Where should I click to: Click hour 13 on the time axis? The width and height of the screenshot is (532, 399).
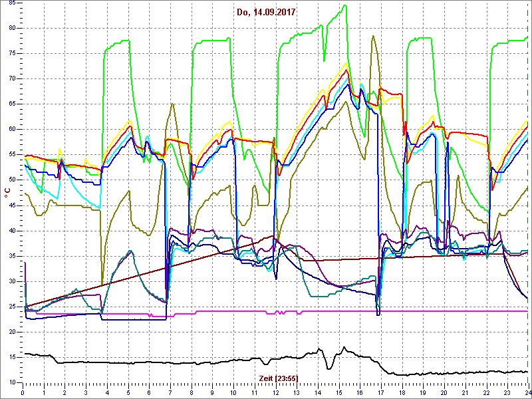point(297,393)
